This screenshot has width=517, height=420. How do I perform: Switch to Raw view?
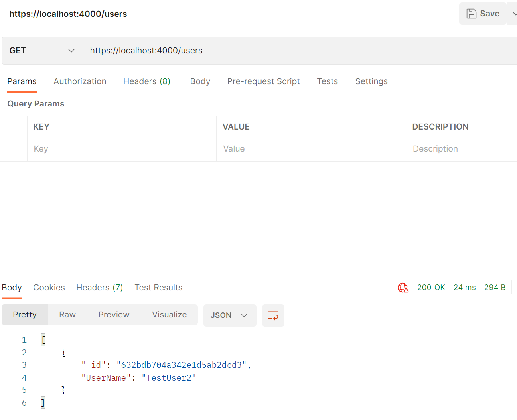pyautogui.click(x=67, y=315)
